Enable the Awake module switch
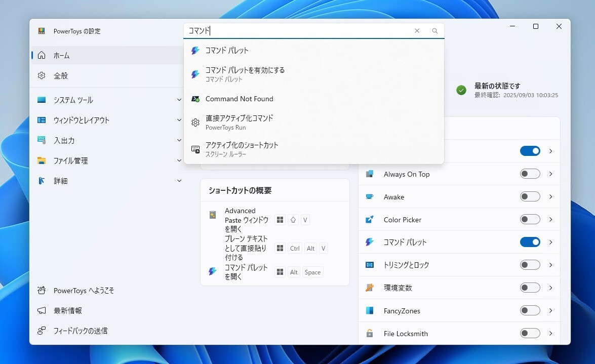Screen dimensions: 595x364 [530, 196]
